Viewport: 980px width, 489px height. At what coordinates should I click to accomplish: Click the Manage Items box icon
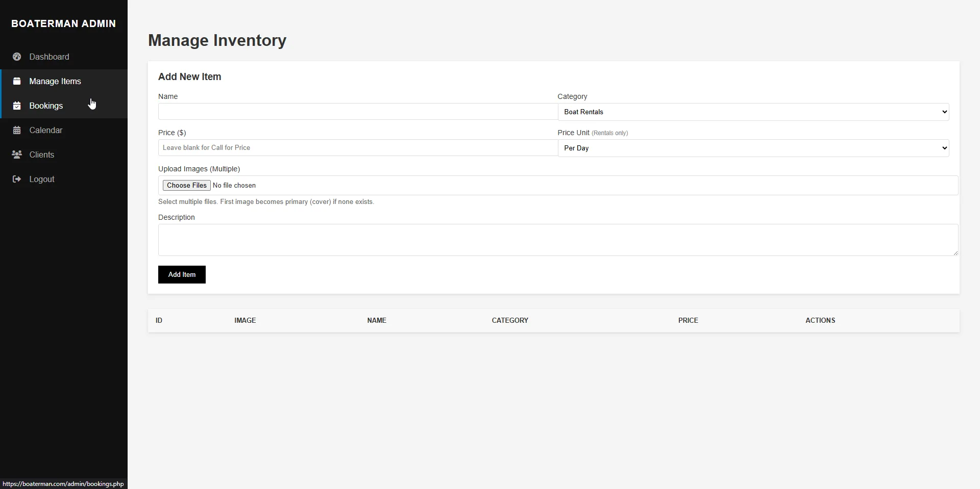click(17, 81)
